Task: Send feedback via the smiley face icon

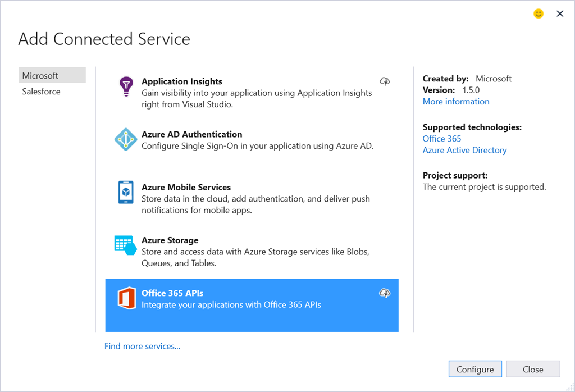Action: [539, 13]
